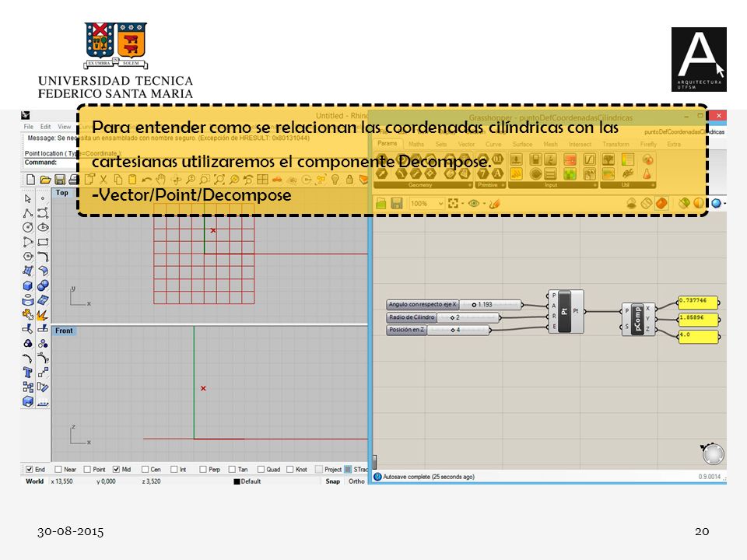Open dropdown arrow beside eye preview icon
The height and width of the screenshot is (560, 747).
tap(484, 204)
